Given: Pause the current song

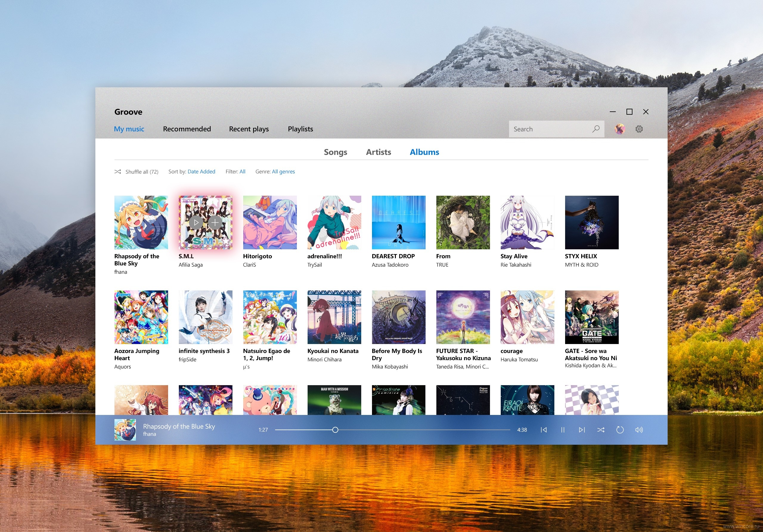Looking at the screenshot, I should click(x=563, y=430).
